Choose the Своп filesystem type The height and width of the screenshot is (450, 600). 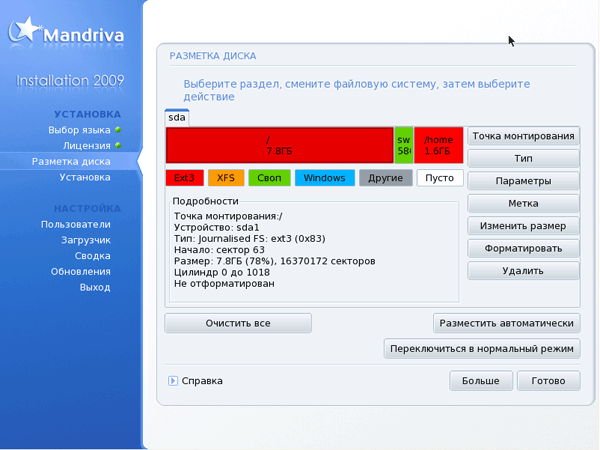click(x=269, y=178)
